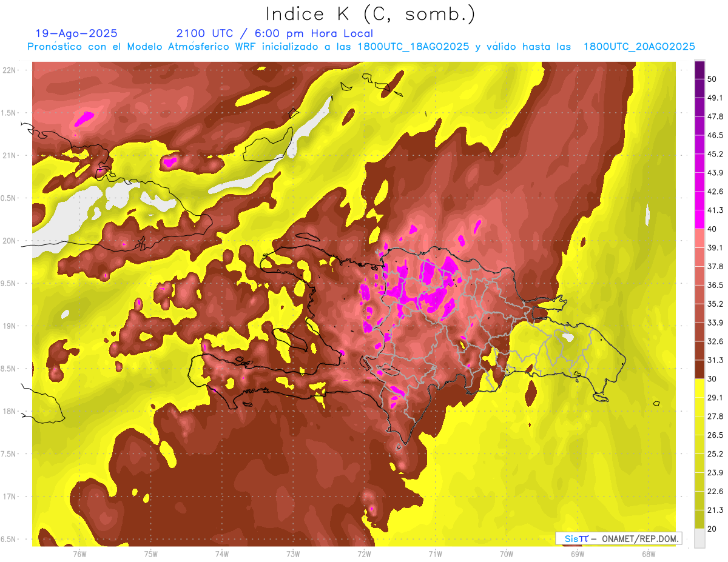This screenshot has height=562, width=728.
Task: Click the dark purple swatch above 50
Action: [x=699, y=70]
